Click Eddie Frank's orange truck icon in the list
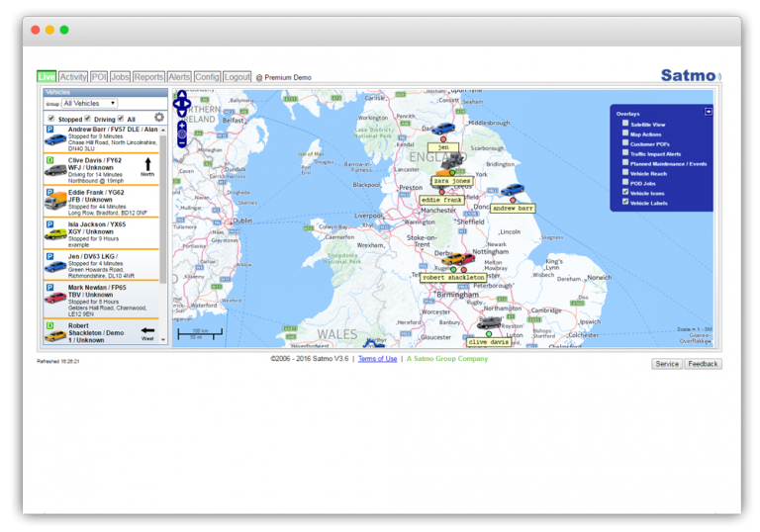760x532 pixels. (55, 201)
